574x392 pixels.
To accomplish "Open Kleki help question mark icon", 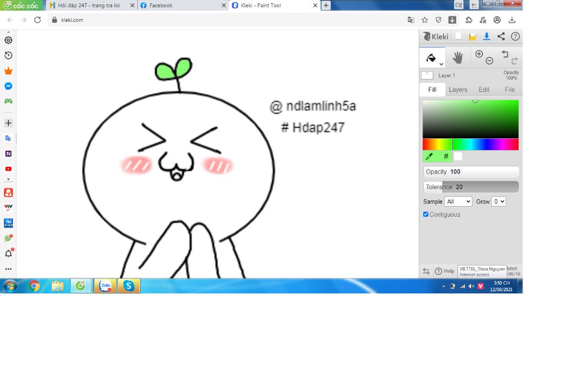I will point(515,36).
